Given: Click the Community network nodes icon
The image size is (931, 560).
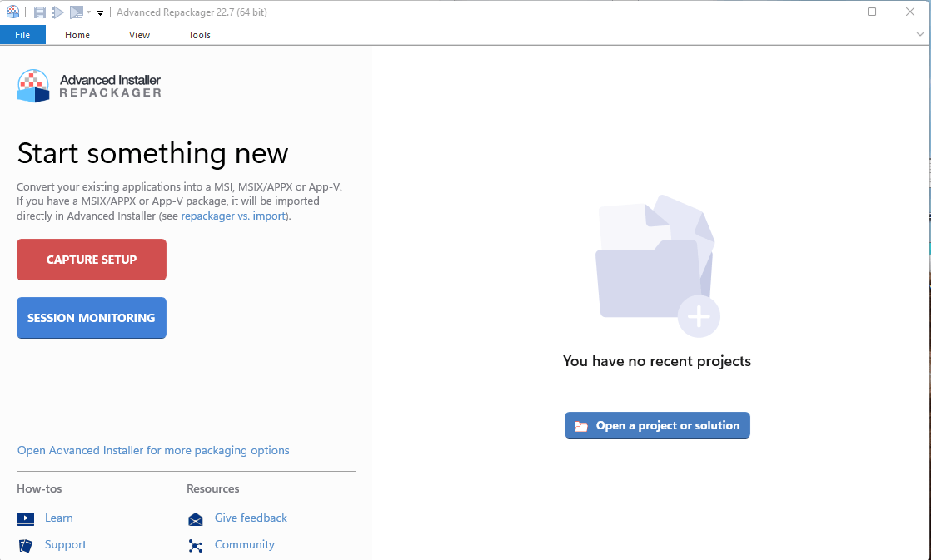Looking at the screenshot, I should point(196,546).
